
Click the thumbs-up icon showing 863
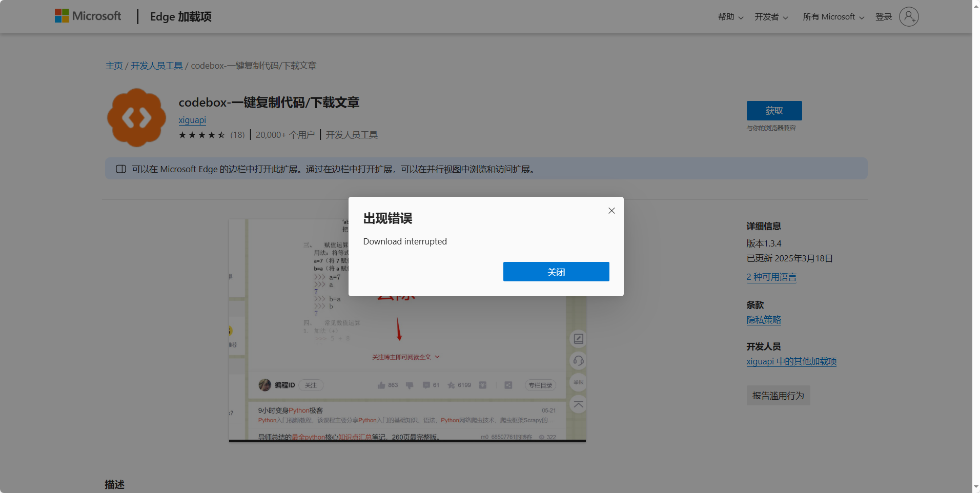tap(380, 385)
